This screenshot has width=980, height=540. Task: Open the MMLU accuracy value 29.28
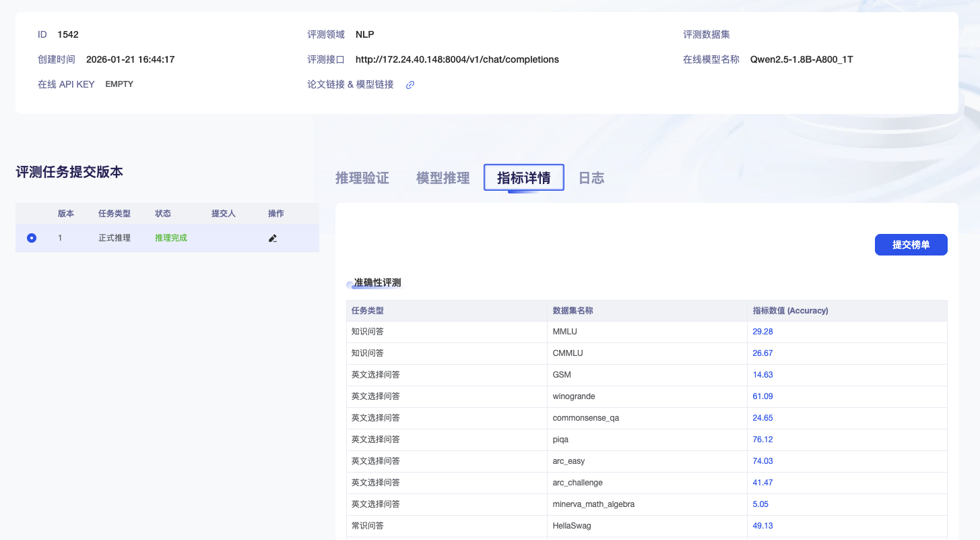762,332
